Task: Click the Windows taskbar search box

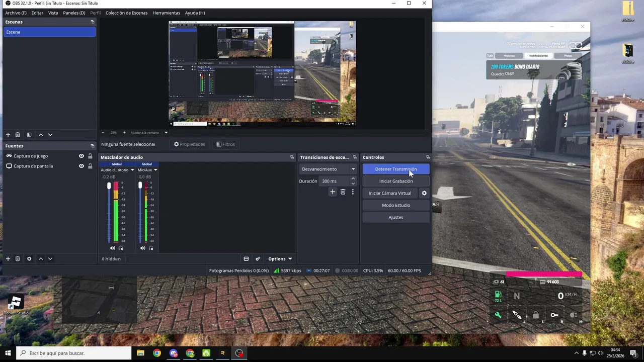Action: click(74, 353)
